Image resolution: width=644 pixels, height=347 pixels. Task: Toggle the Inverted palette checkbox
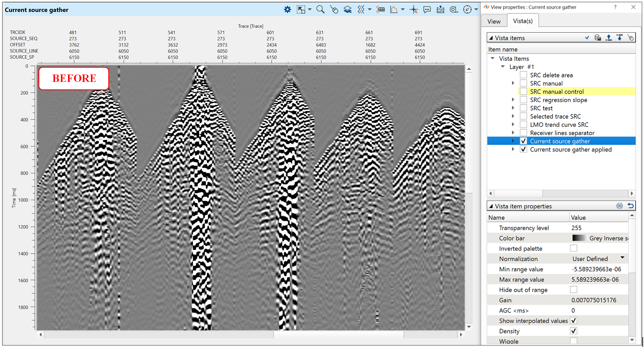(573, 248)
